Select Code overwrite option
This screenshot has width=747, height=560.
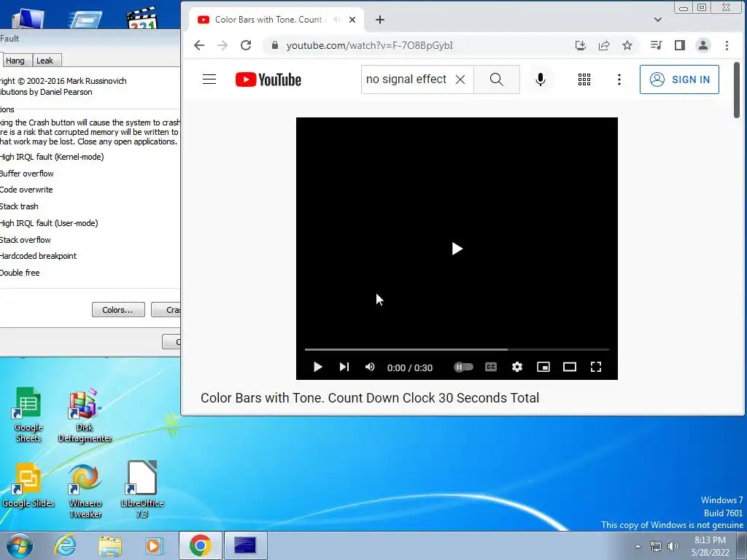click(26, 190)
